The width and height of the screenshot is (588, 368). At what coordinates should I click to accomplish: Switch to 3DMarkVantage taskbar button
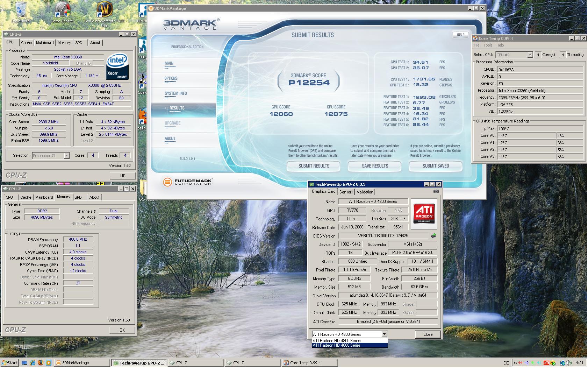[83, 363]
